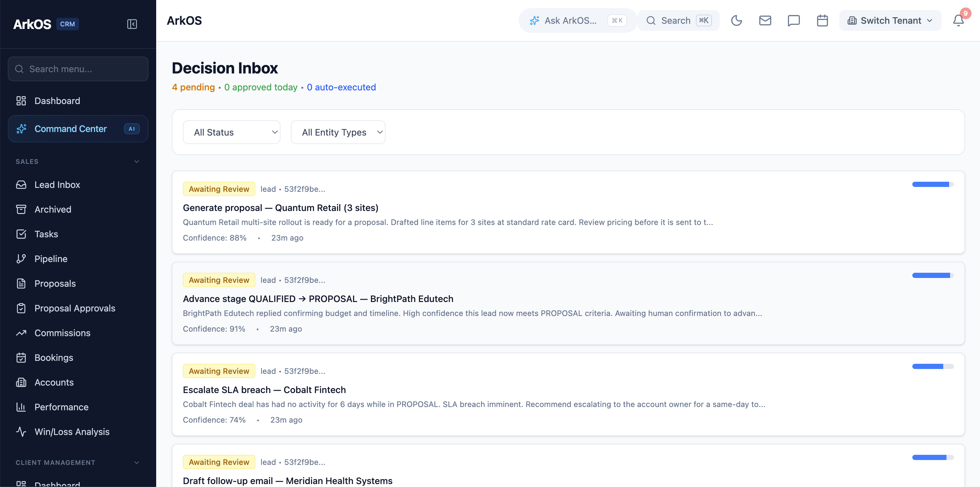Click the Proposals document icon

[x=21, y=283]
